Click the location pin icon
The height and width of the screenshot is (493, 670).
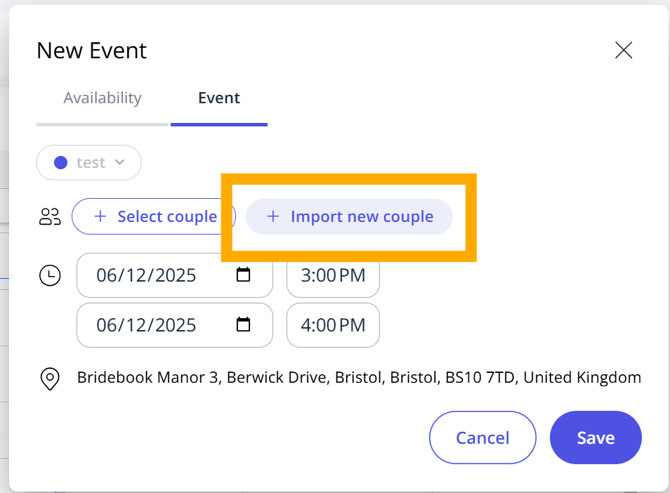tap(50, 379)
